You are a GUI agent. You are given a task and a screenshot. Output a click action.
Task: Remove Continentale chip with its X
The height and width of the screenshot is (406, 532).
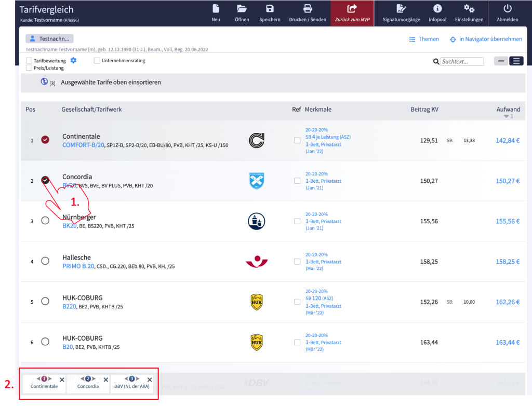pos(62,380)
